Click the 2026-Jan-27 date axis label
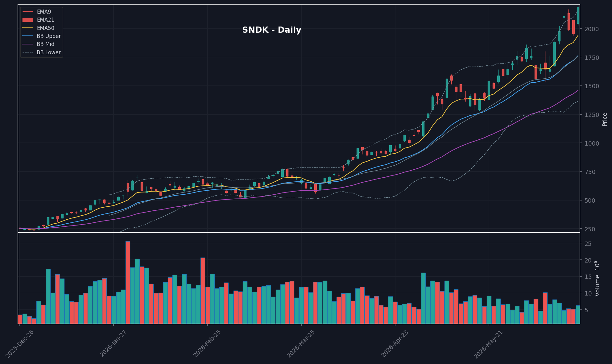The height and width of the screenshot is (364, 612). click(114, 344)
